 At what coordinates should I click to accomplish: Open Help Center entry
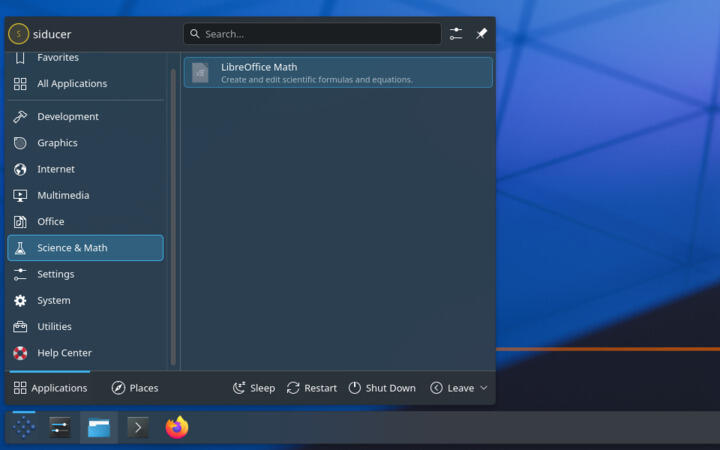85,353
